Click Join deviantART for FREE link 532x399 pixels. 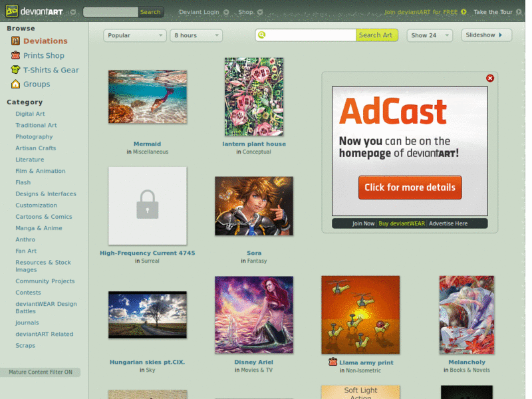click(x=421, y=12)
